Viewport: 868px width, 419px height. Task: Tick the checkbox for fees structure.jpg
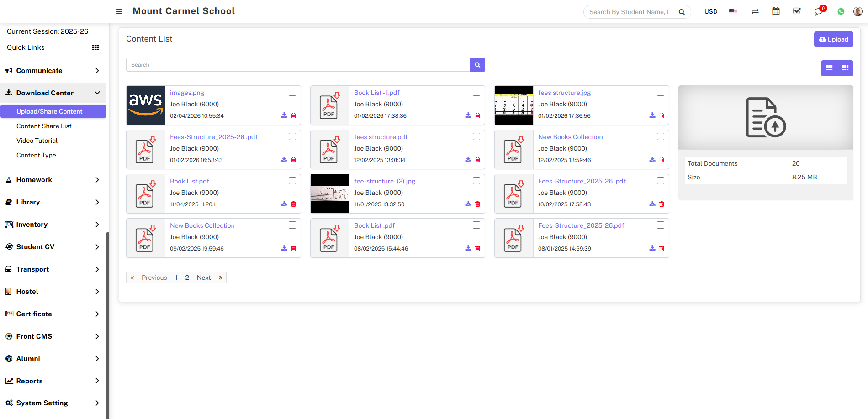(661, 92)
